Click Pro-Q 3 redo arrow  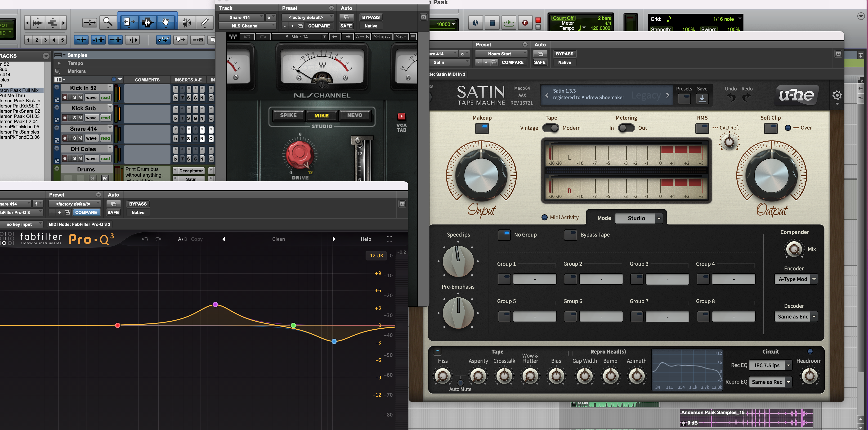pyautogui.click(x=158, y=239)
